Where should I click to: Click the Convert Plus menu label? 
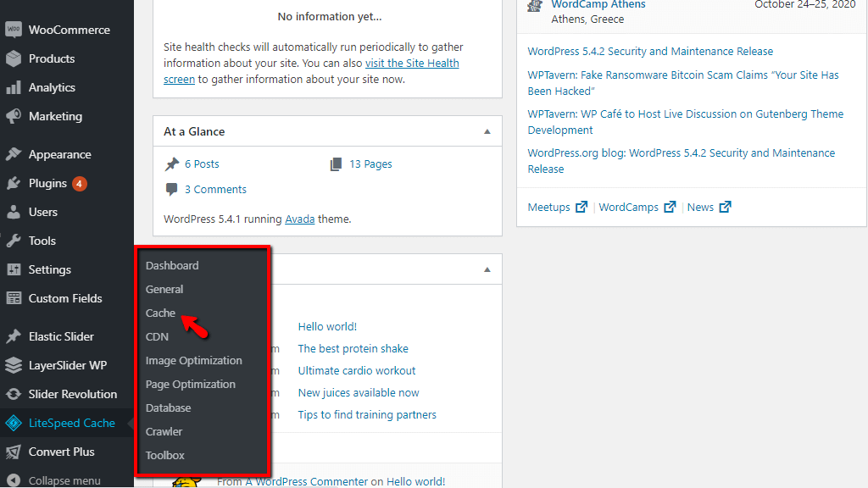pyautogui.click(x=61, y=452)
